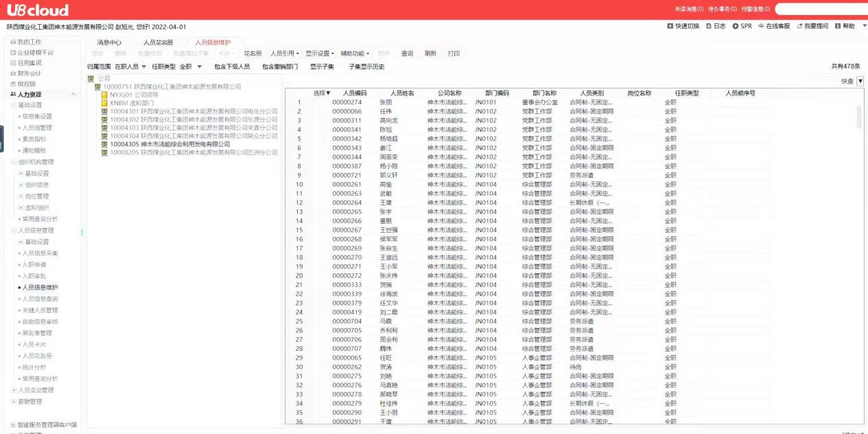This screenshot has height=434, width=868.
Task: Open 在线客服 online support icon
Action: point(761,26)
